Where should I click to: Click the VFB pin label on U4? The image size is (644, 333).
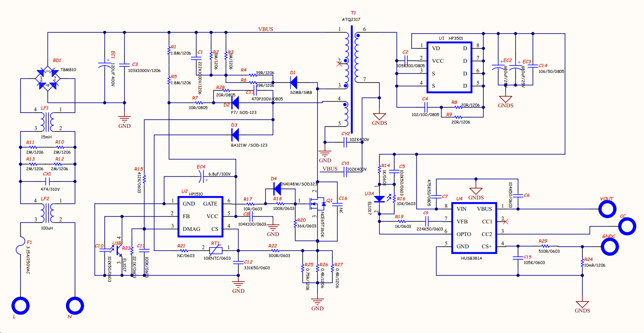click(x=462, y=222)
